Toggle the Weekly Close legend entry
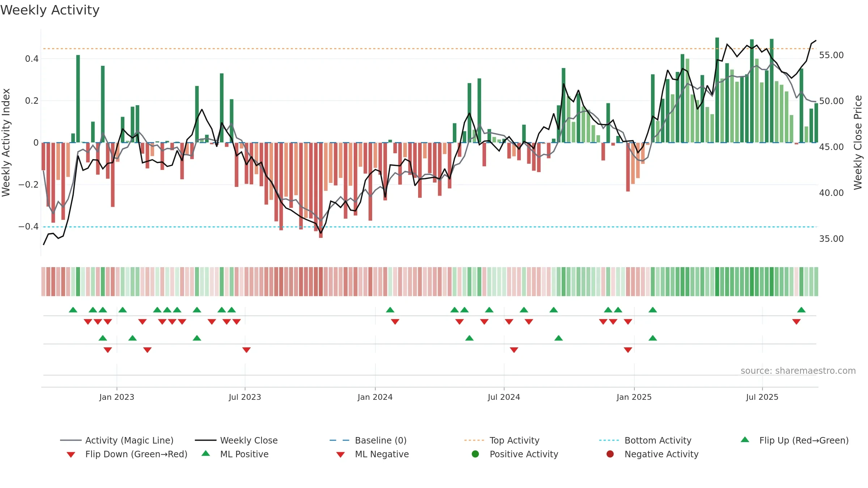 (236, 440)
